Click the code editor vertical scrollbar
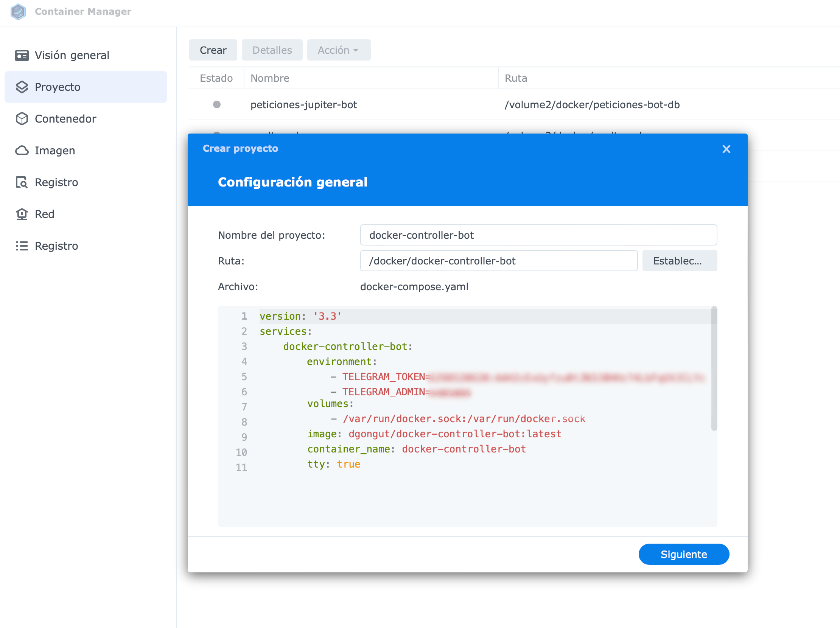 tap(714, 369)
